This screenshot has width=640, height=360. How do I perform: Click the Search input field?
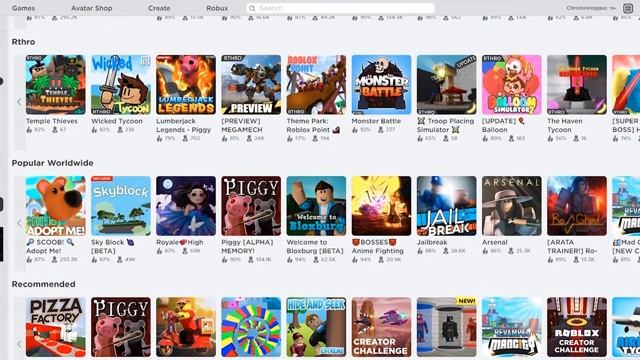point(340,8)
